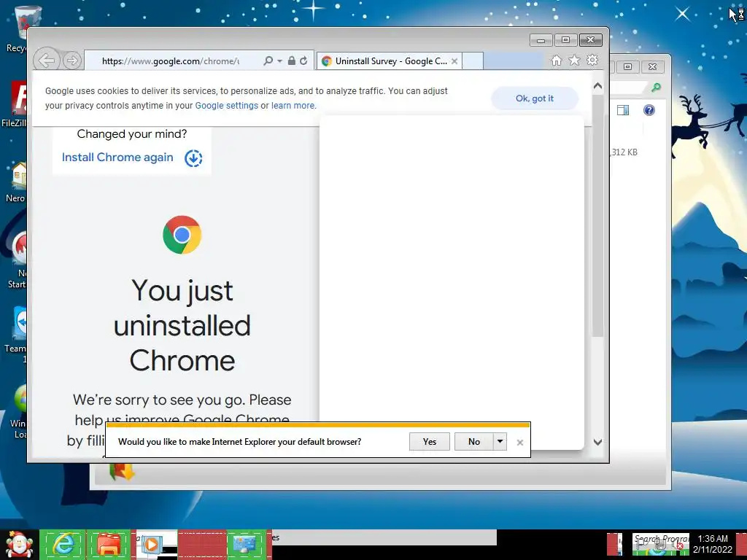This screenshot has width=747, height=560.
Task: Click the Internet Explorer taskbar icon
Action: (x=63, y=545)
